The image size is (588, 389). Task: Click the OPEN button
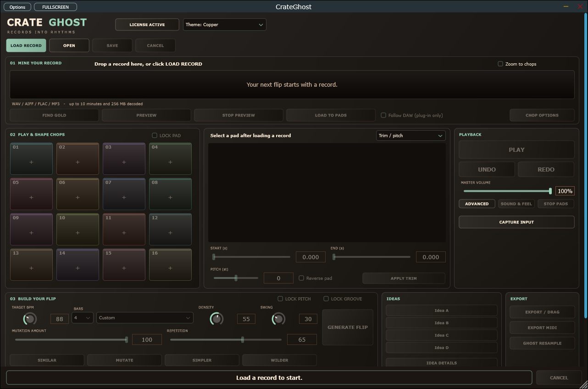pos(69,45)
